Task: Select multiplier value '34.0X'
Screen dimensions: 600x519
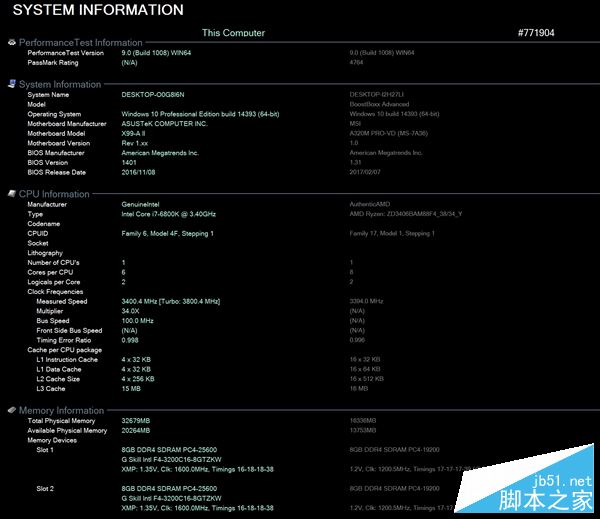Action: coord(130,311)
